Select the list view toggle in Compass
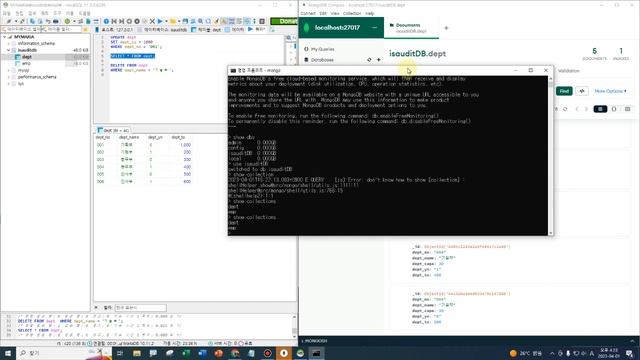The height and width of the screenshot is (360, 640). click(x=600, y=109)
